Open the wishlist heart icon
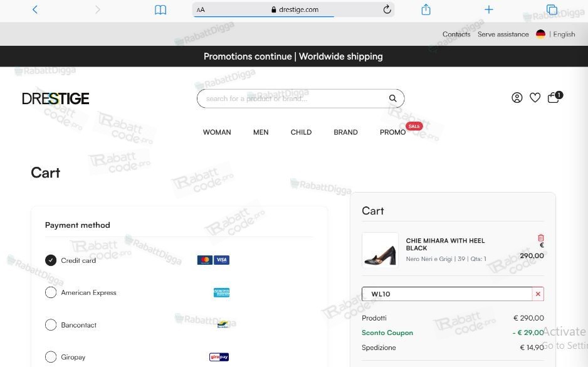The image size is (588, 367). (x=535, y=98)
